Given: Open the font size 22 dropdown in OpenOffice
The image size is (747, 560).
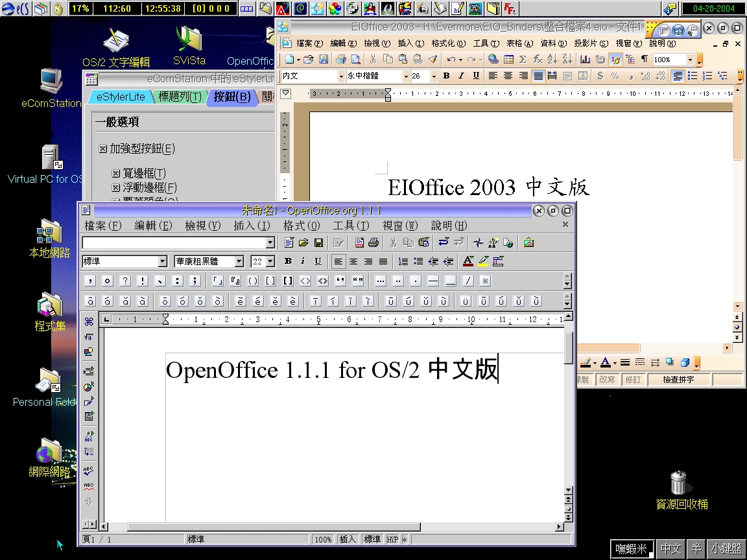Looking at the screenshot, I should tap(270, 261).
